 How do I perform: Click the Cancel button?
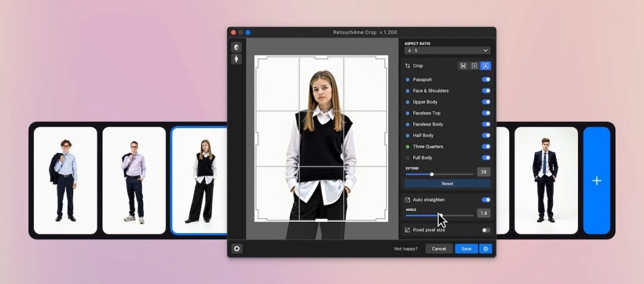coord(438,249)
